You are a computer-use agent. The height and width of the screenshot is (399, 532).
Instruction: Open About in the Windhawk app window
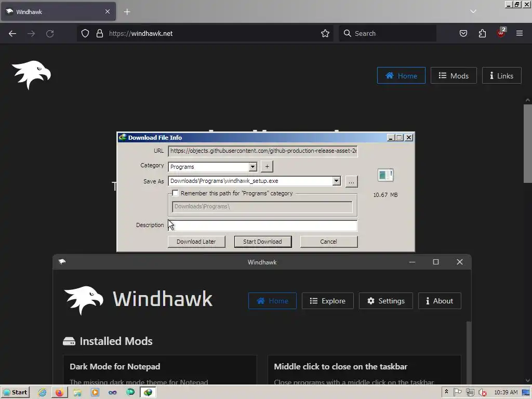(440, 301)
